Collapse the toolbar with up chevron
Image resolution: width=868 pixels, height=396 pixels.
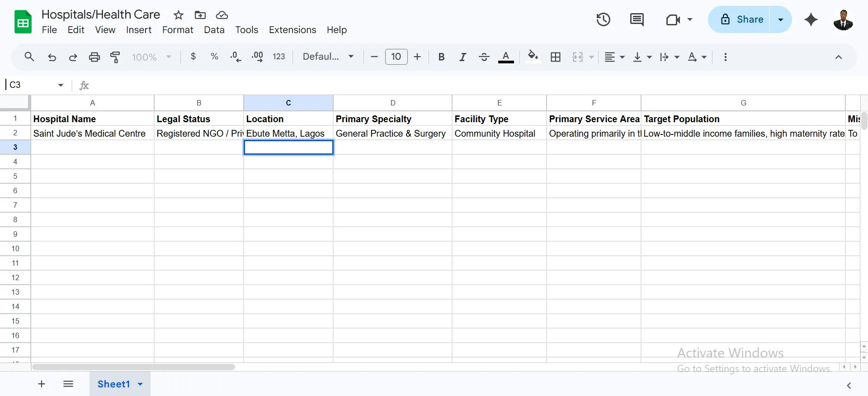(x=838, y=57)
